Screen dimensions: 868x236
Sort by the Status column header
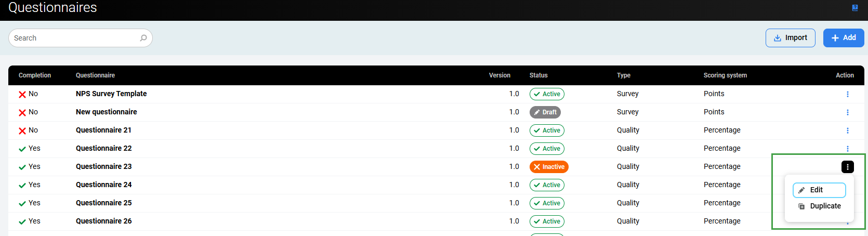click(x=538, y=75)
